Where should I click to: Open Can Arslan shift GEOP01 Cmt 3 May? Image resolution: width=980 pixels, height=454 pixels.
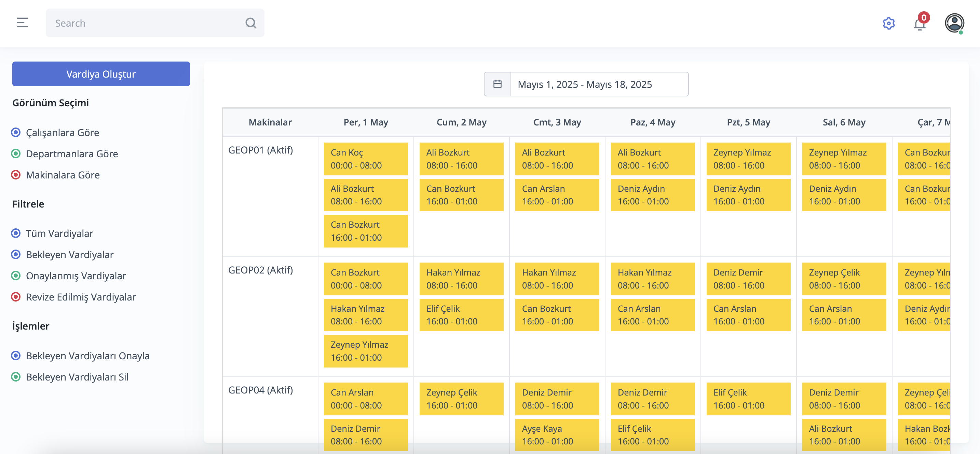(557, 195)
